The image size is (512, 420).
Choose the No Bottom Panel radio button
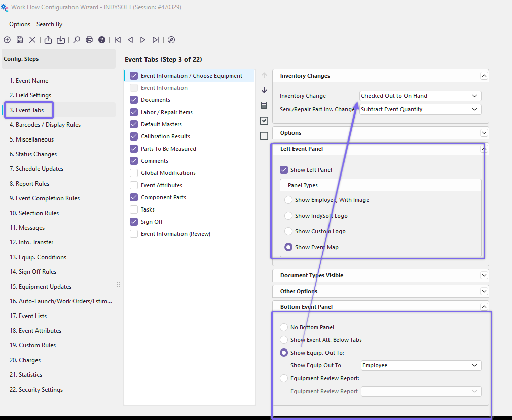click(284, 327)
